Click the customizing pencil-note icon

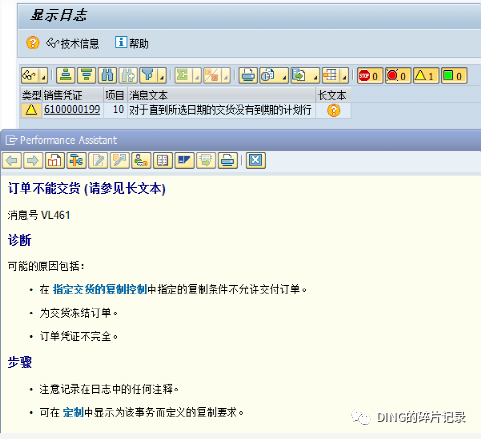[120, 161]
